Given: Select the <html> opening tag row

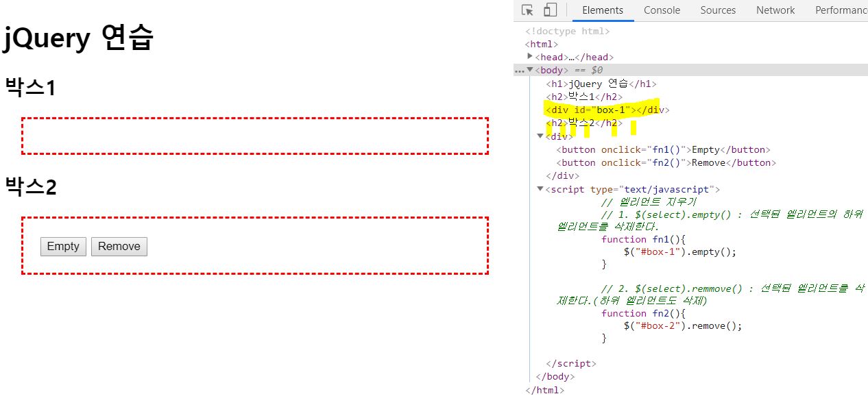Looking at the screenshot, I should [x=542, y=44].
